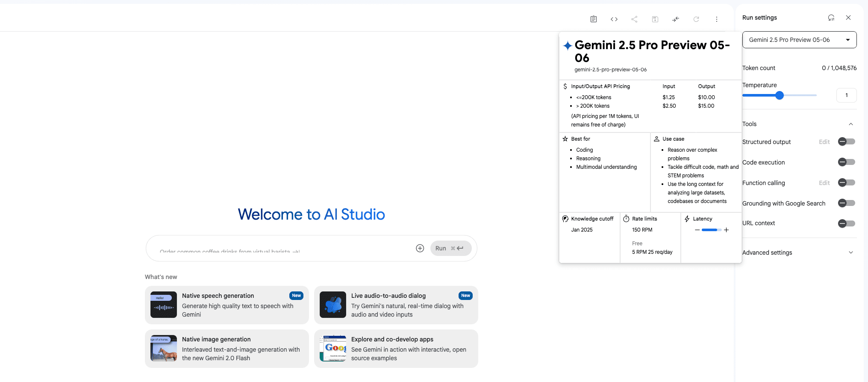Click the '$1.25' input price
868x382 pixels.
click(x=669, y=97)
